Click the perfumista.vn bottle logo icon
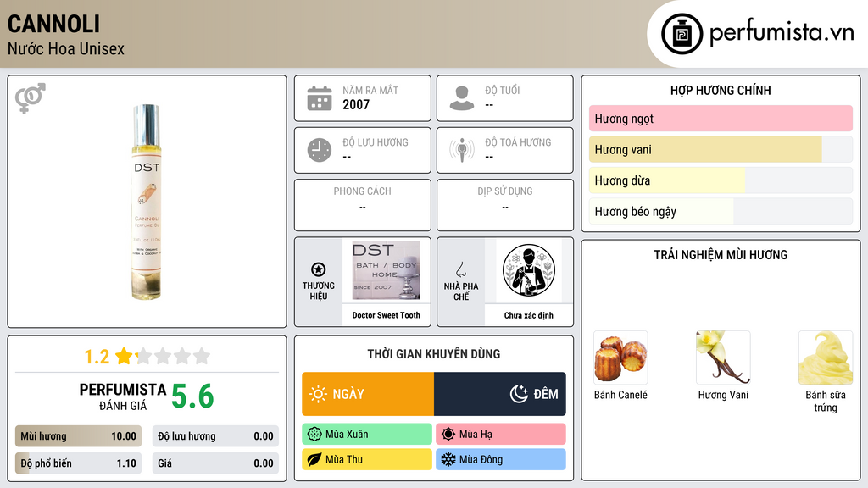 (682, 34)
